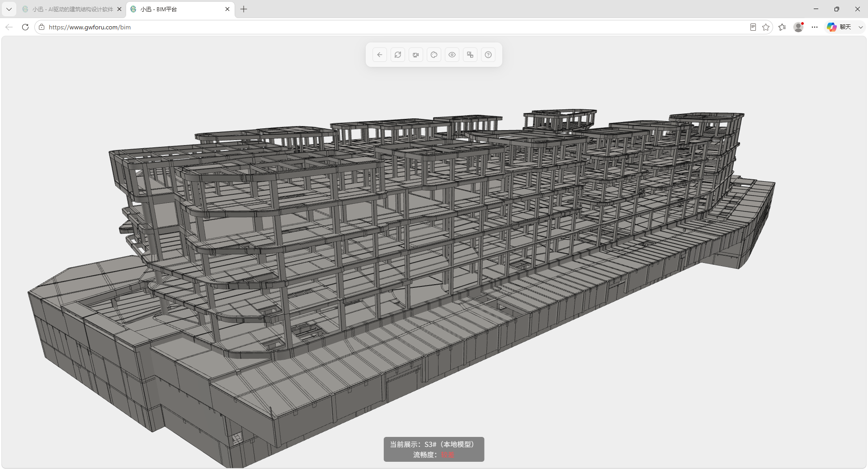The width and height of the screenshot is (868, 469).
Task: Click the browser back arrow
Action: click(x=9, y=27)
